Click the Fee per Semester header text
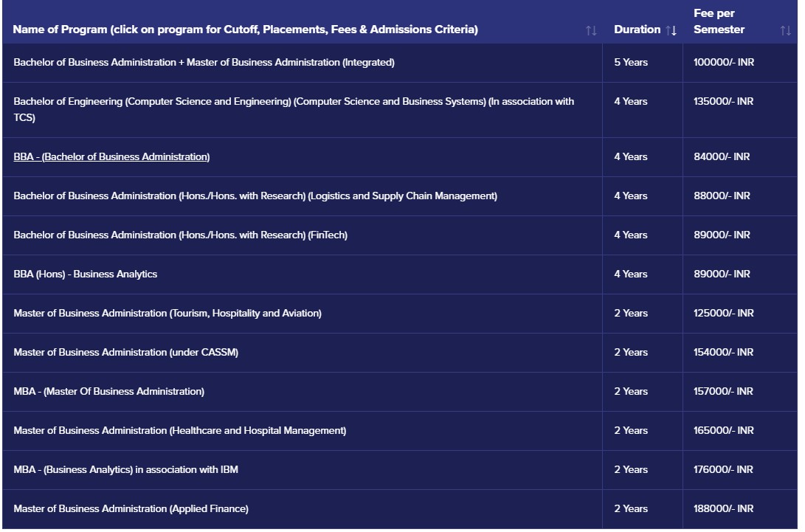The image size is (805, 532). [719, 22]
